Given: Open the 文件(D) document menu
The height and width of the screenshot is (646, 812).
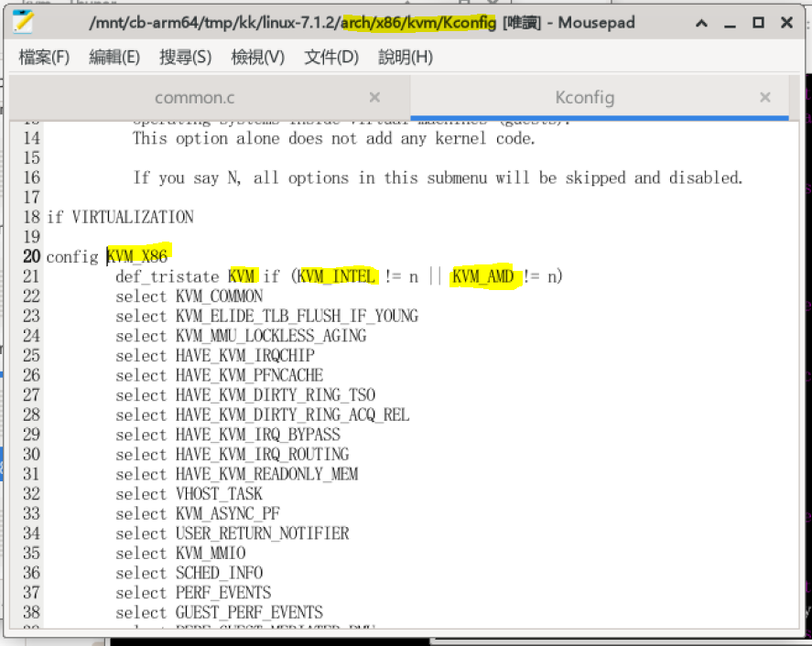Looking at the screenshot, I should pos(331,57).
